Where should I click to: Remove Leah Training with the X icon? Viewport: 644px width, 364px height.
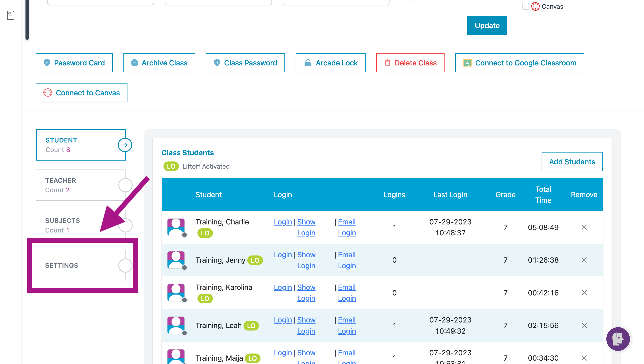point(584,326)
